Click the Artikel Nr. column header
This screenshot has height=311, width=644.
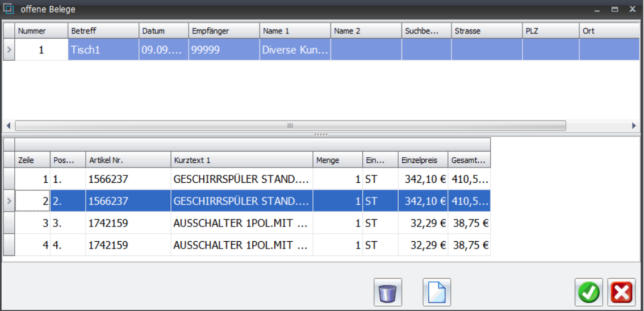pyautogui.click(x=128, y=160)
